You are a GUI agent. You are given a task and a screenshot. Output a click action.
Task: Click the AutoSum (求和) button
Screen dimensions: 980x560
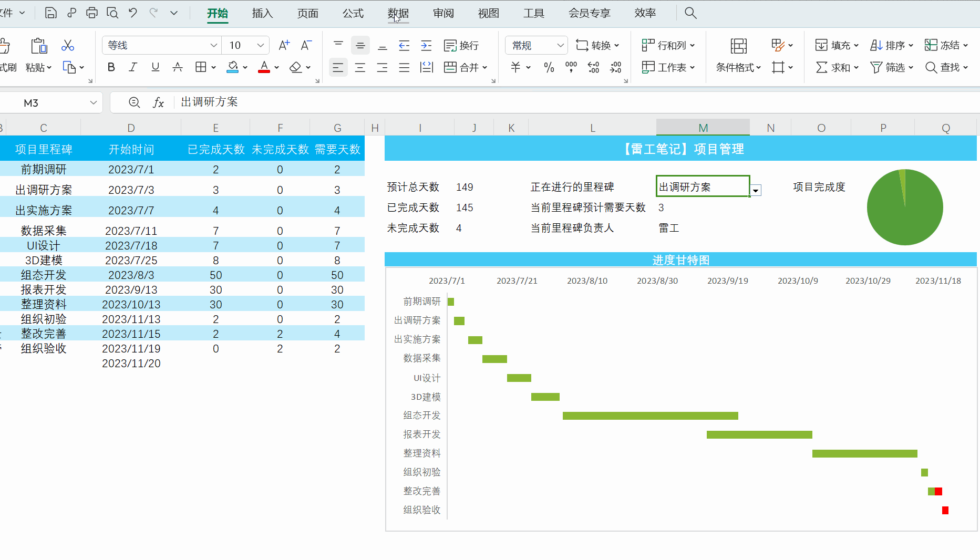837,67
